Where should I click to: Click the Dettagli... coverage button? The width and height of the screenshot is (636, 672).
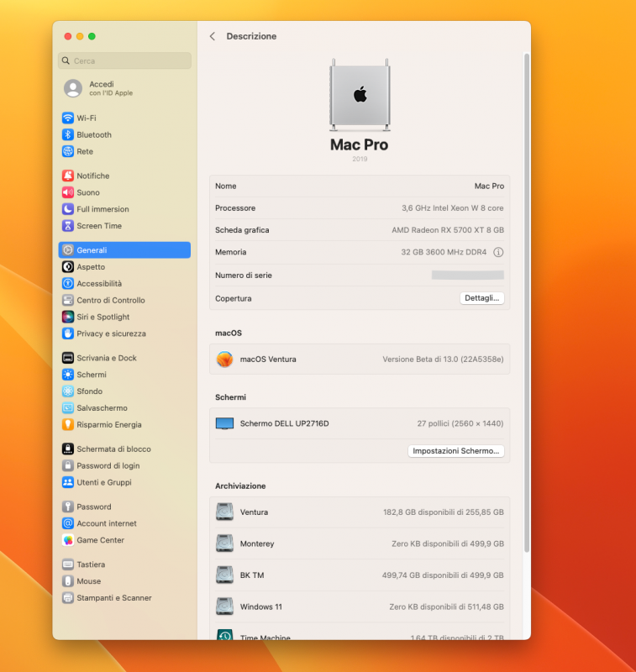(x=482, y=298)
